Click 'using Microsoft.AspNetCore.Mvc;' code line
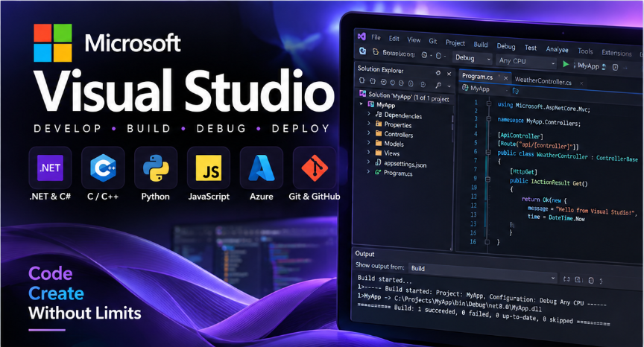 tap(544, 107)
